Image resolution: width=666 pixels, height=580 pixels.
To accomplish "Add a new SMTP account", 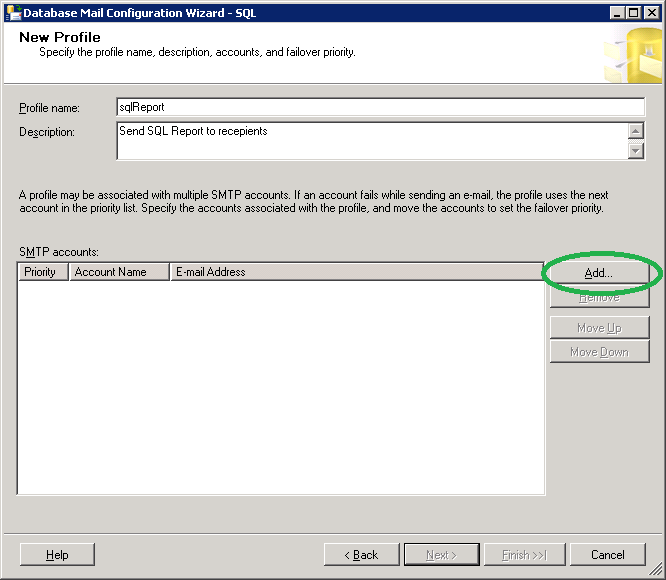I will (599, 272).
